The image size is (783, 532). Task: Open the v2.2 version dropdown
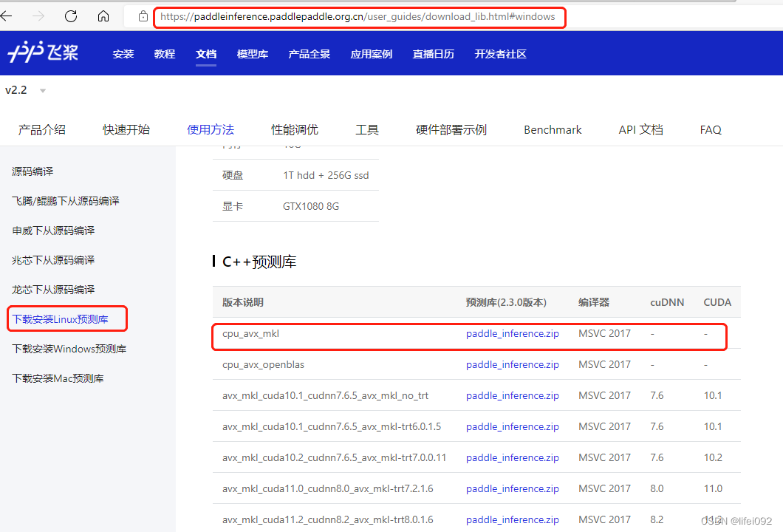[25, 90]
